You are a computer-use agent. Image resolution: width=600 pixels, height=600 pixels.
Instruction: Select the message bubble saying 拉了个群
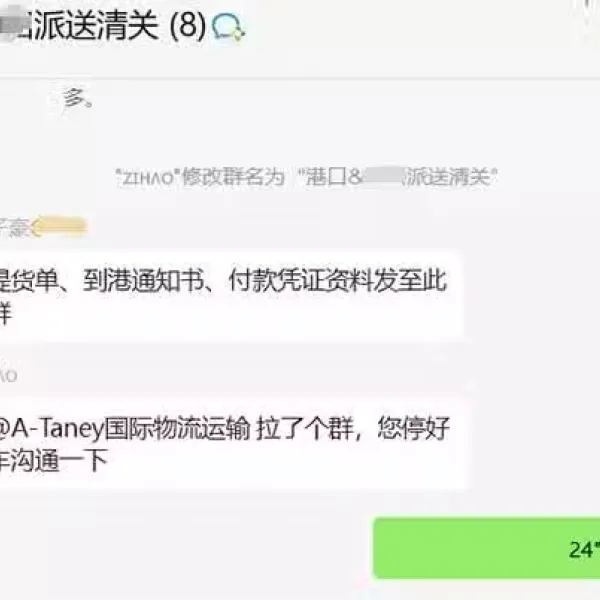233,444
